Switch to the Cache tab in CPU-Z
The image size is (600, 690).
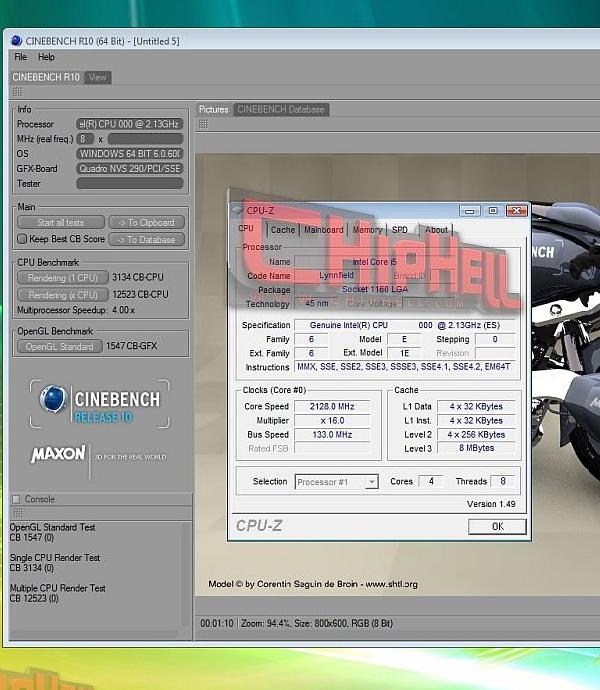coord(283,230)
